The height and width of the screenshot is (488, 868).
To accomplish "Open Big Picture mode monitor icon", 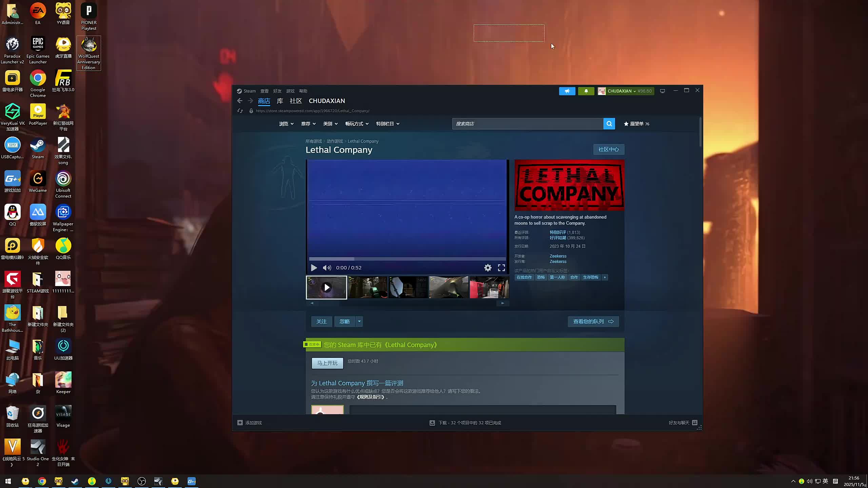I will (x=662, y=91).
